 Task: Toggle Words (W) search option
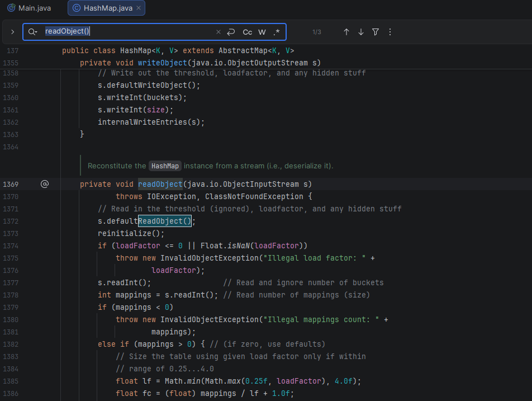(x=262, y=32)
